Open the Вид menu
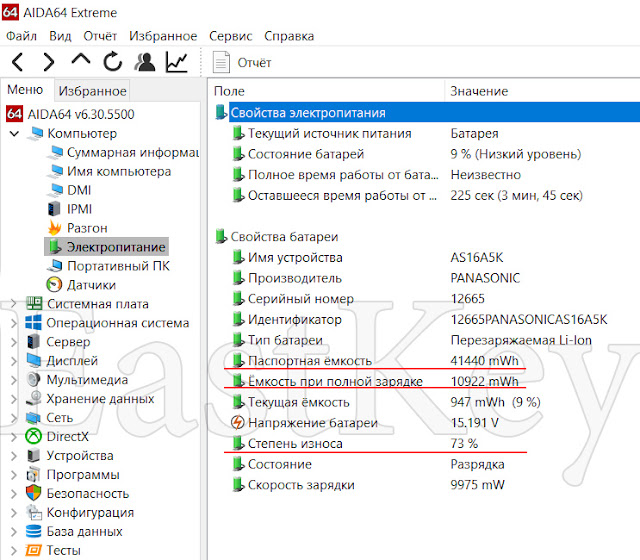This screenshot has width=640, height=560. click(60, 36)
